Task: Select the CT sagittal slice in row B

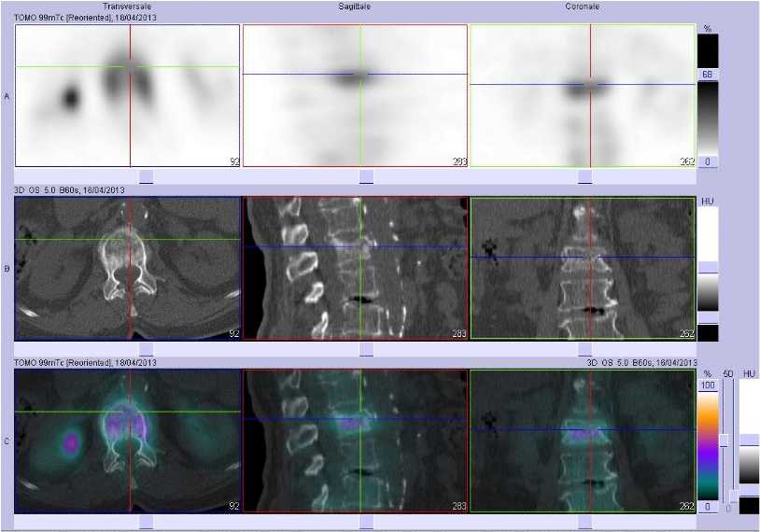Action: pyautogui.click(x=355, y=268)
